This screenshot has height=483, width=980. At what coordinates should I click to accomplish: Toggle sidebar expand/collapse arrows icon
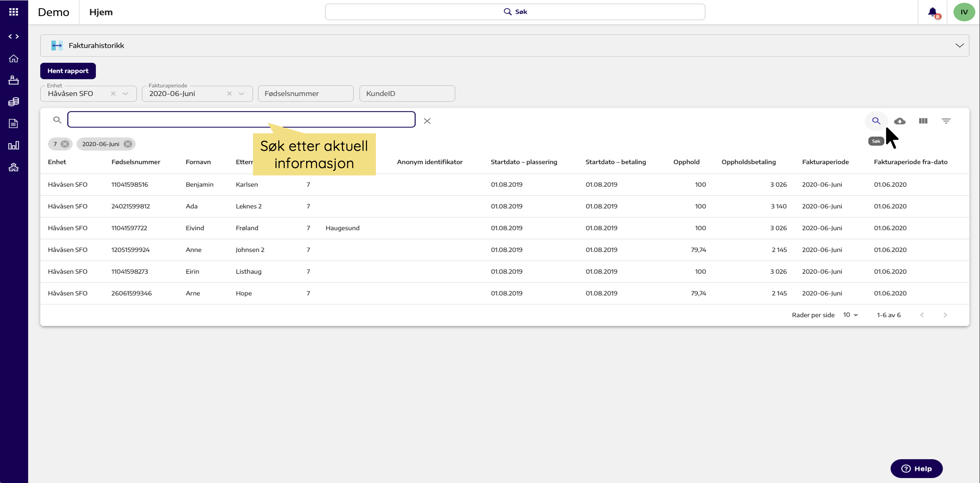click(14, 36)
